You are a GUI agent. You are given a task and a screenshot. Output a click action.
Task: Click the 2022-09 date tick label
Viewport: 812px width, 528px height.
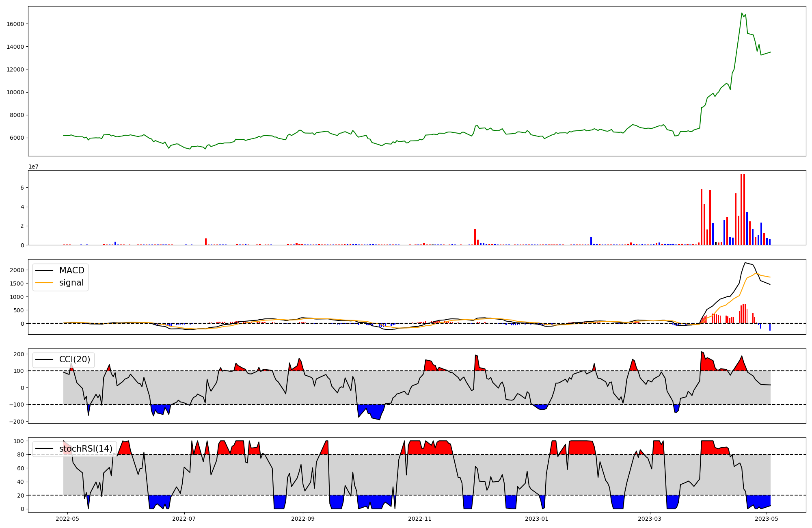[x=303, y=519]
